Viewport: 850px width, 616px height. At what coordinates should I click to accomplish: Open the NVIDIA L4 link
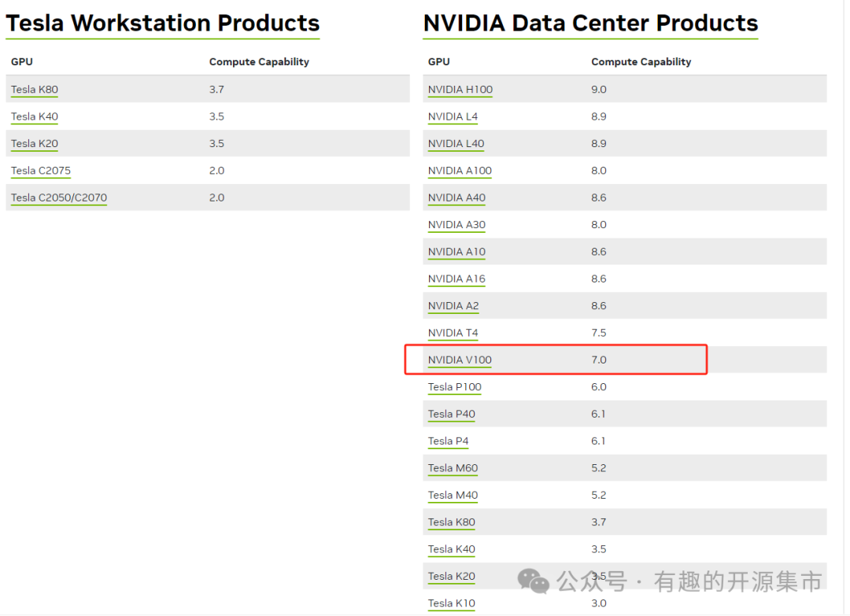pos(453,116)
